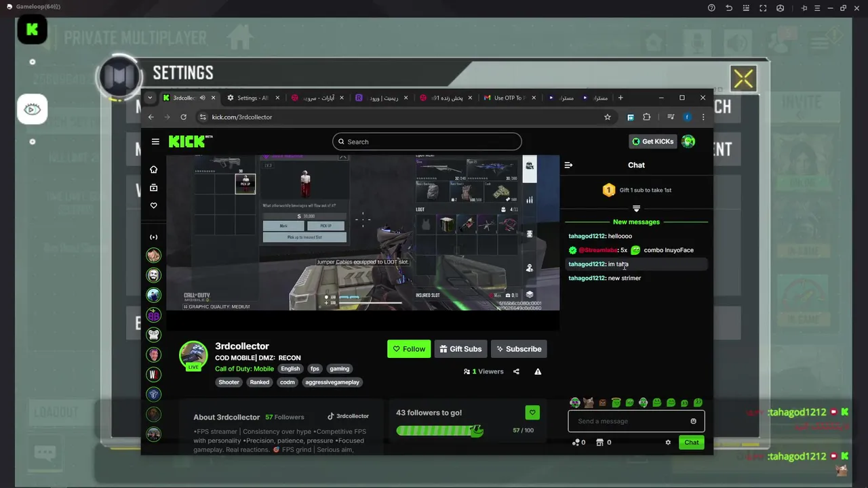
Task: Share the stream via share icon
Action: click(x=516, y=371)
